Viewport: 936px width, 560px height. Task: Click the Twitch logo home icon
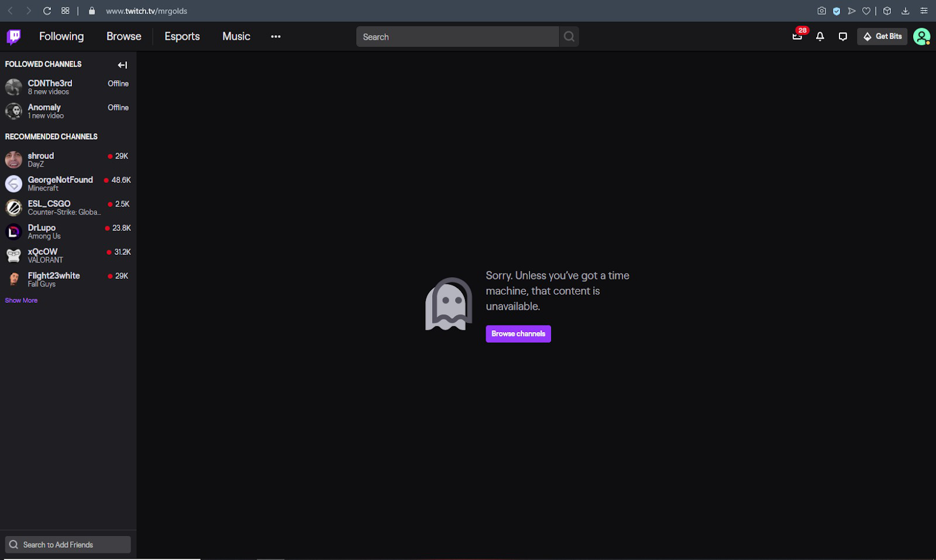(13, 37)
